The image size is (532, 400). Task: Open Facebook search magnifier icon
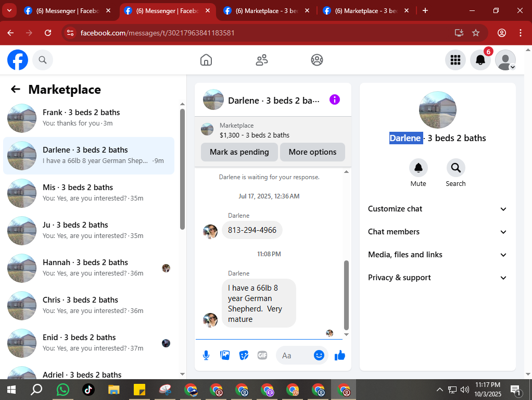[x=42, y=60]
